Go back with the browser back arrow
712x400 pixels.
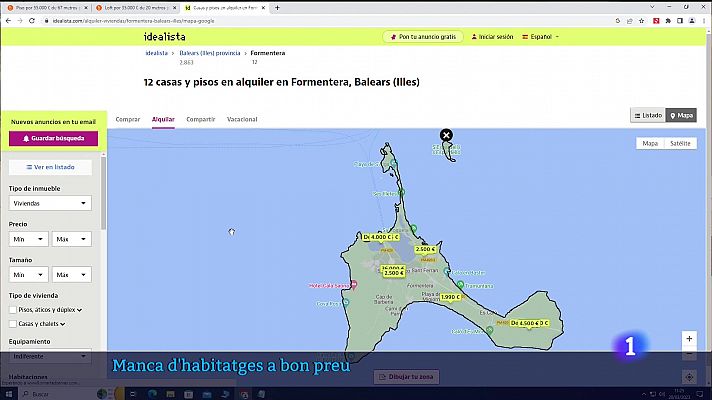point(8,21)
